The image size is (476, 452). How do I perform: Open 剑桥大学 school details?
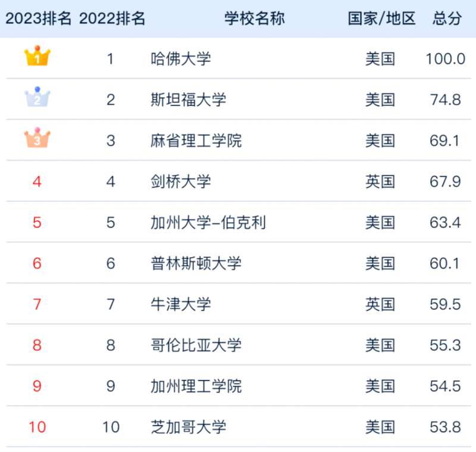(181, 182)
